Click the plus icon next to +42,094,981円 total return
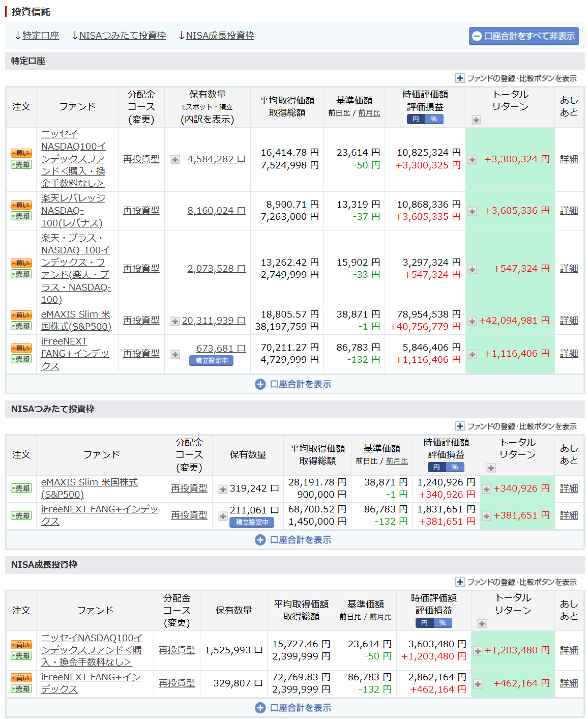The image size is (588, 719). point(473,321)
